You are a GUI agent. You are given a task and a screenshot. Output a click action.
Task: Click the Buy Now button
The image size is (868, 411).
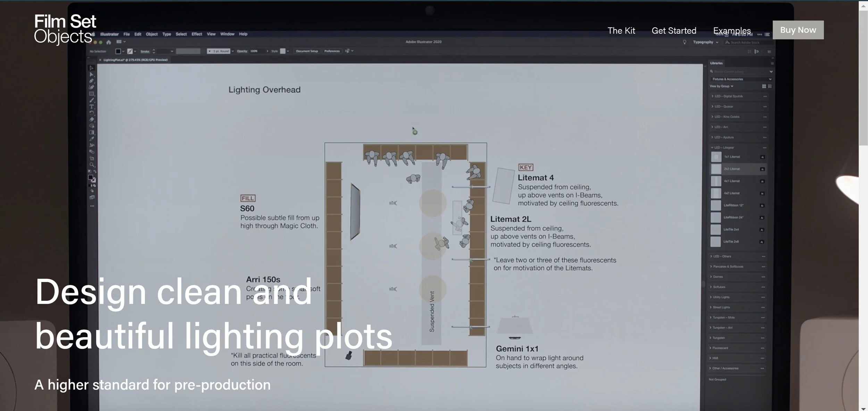[x=798, y=30]
